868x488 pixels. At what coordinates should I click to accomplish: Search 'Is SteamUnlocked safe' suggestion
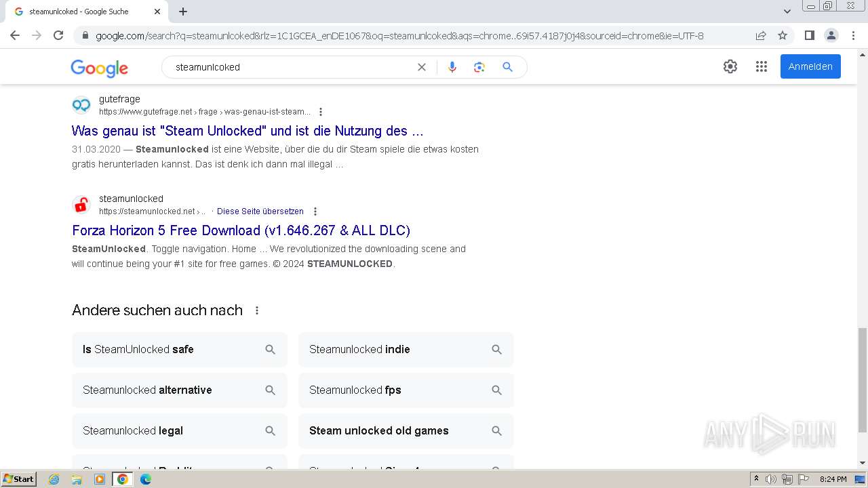(x=180, y=350)
